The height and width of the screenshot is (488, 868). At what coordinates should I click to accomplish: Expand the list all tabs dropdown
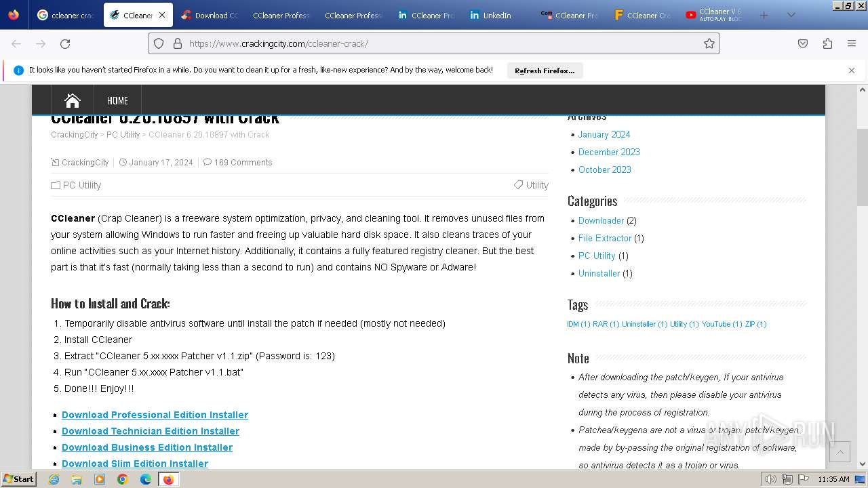point(791,15)
